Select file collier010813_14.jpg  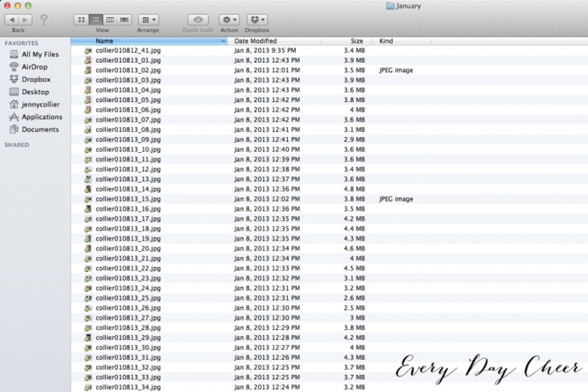[x=128, y=189]
